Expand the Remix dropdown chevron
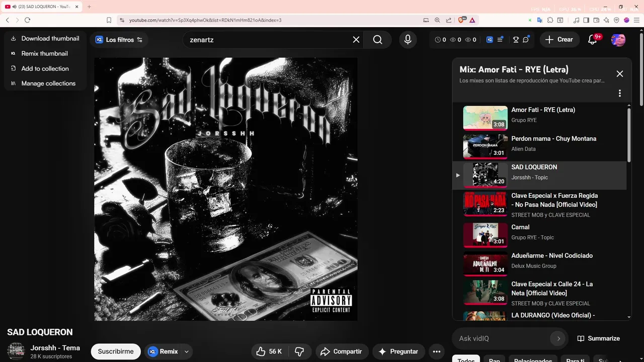 tap(187, 351)
